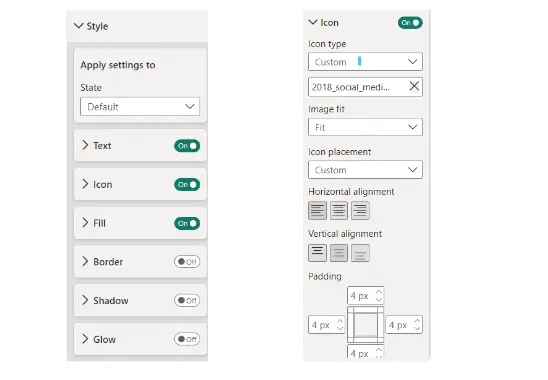The height and width of the screenshot is (380, 548).
Task: Expand the Fill card
Action: [85, 223]
